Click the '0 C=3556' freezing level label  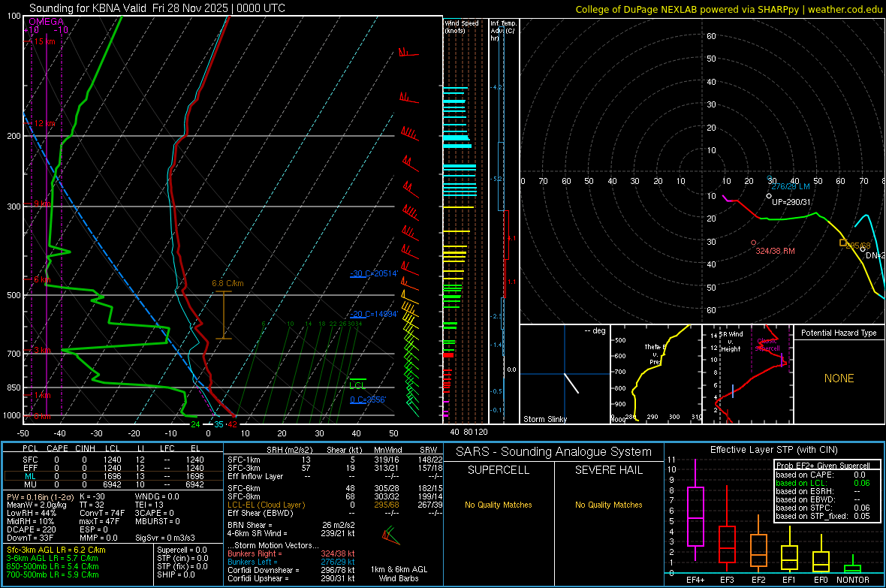368,400
